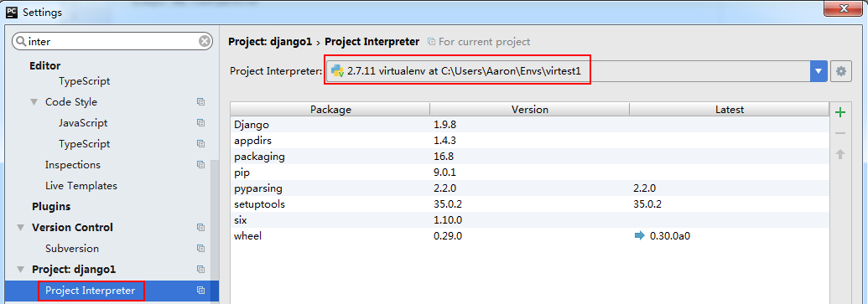Clear the settings search field
The height and width of the screenshot is (304, 868).
pyautogui.click(x=205, y=42)
